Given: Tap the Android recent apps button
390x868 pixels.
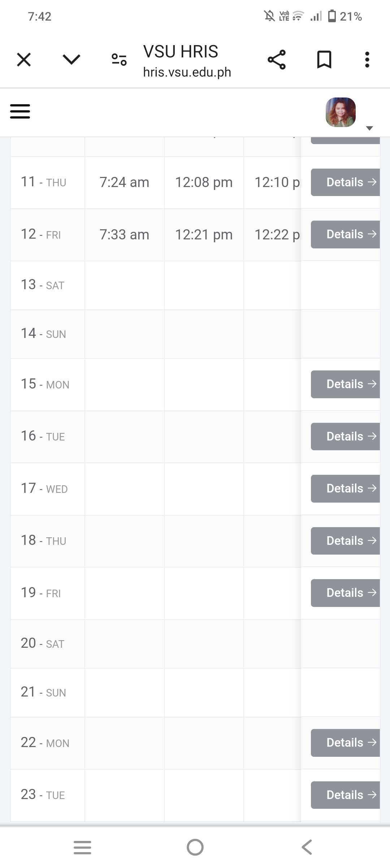Looking at the screenshot, I should (x=82, y=847).
